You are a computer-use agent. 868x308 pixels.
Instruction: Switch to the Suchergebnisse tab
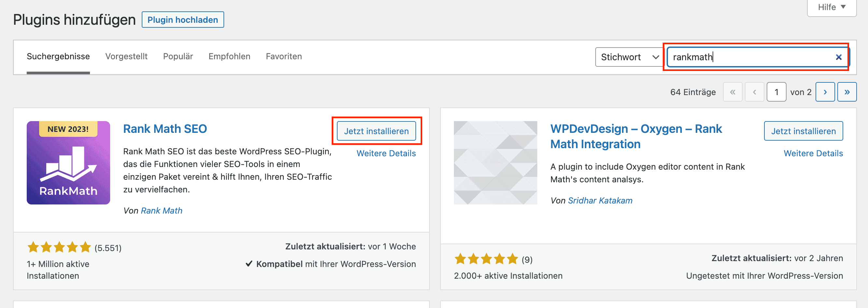[58, 56]
